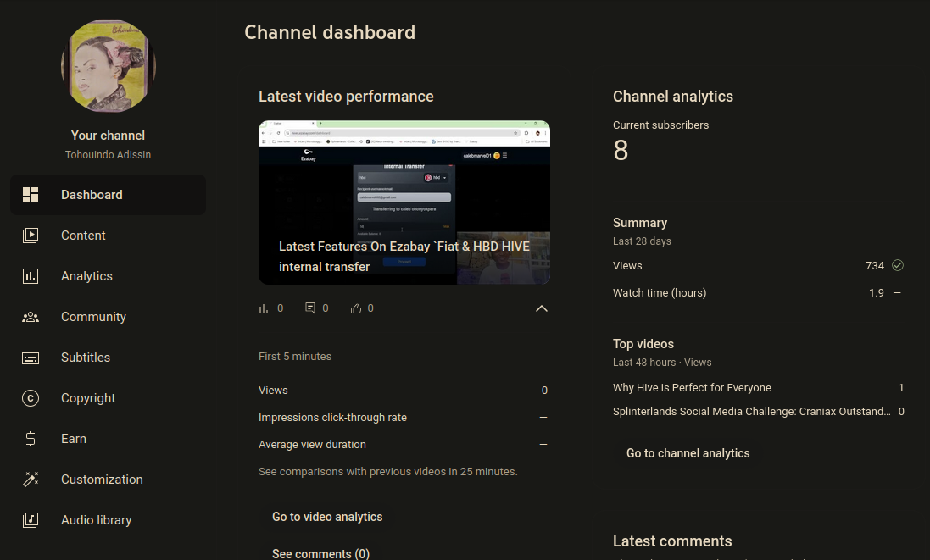This screenshot has width=930, height=560.
Task: Click the Last 48 hours · Views label
Action: pyautogui.click(x=662, y=362)
